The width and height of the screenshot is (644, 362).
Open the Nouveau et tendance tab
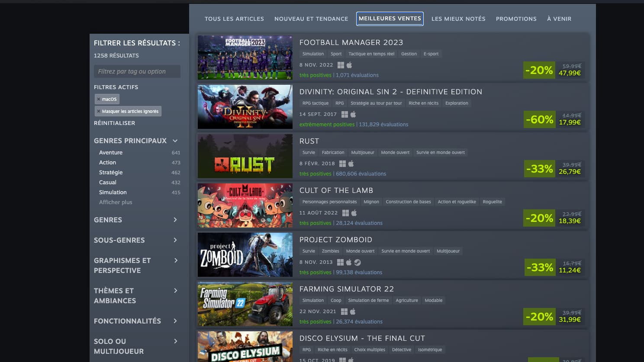(311, 19)
